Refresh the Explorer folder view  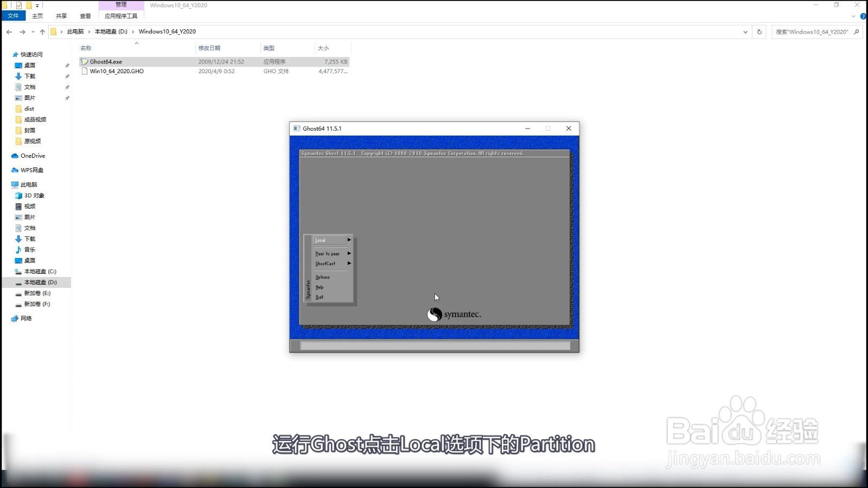(x=759, y=32)
